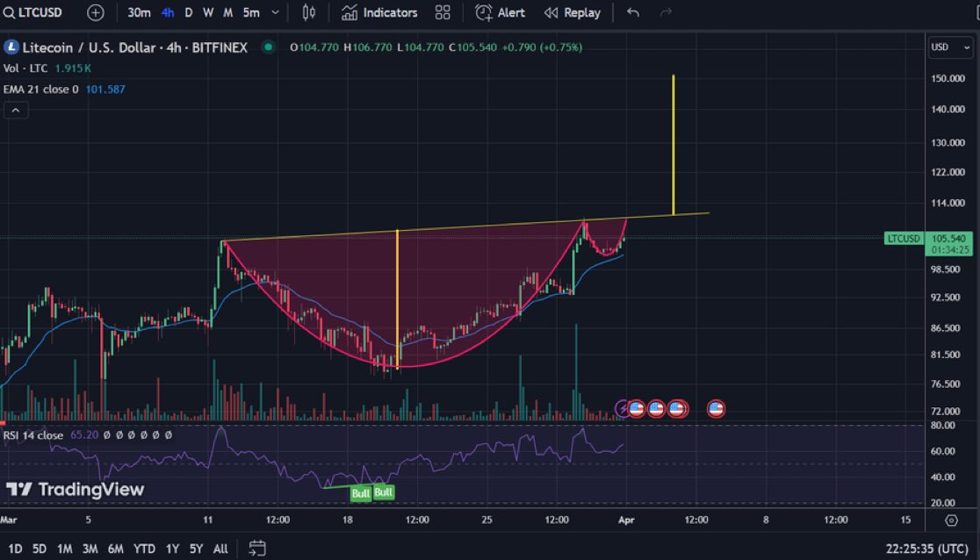
Task: Open the LTCUSD symbol search
Action: click(33, 12)
